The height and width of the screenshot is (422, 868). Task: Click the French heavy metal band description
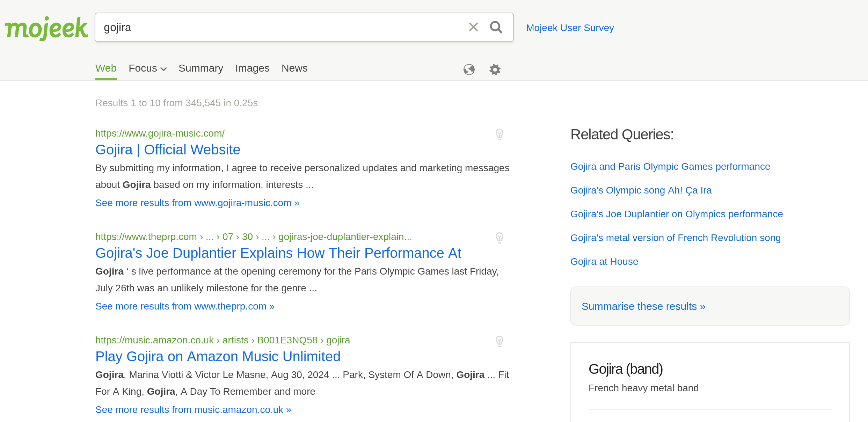tap(643, 388)
